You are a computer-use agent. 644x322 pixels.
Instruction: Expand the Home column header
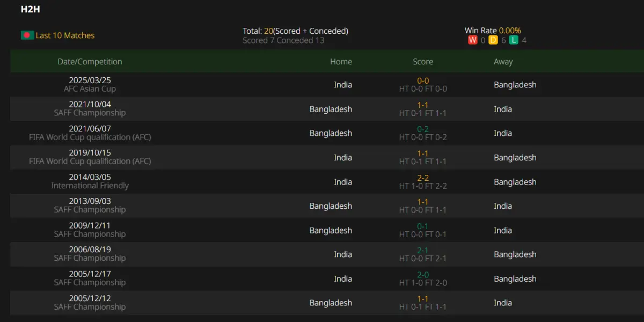pyautogui.click(x=341, y=61)
